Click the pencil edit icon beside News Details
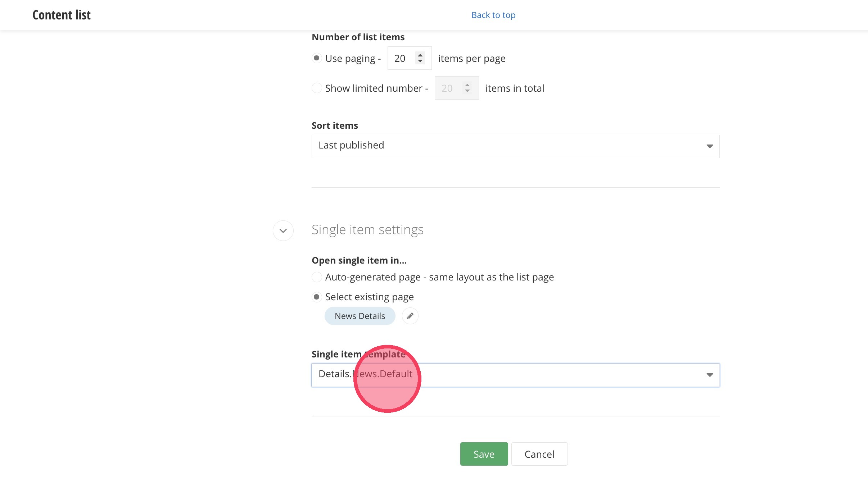Screen dimensions: 868x484 coord(410,316)
